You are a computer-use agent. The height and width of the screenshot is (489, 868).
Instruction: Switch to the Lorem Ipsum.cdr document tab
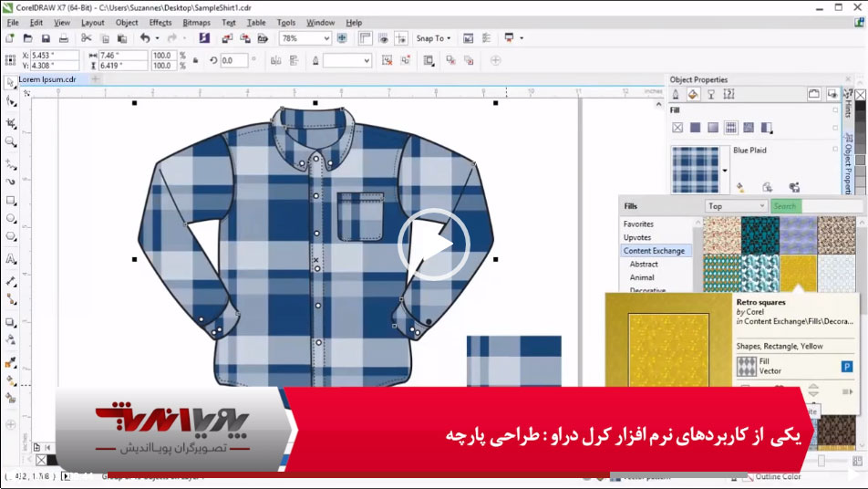(47, 79)
